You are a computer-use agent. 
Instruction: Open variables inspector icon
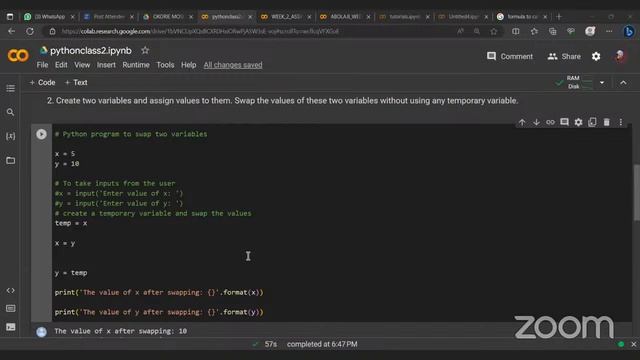[x=11, y=136]
